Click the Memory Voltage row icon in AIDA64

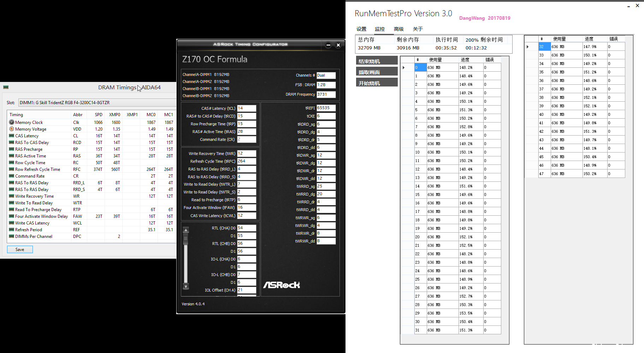[12, 129]
